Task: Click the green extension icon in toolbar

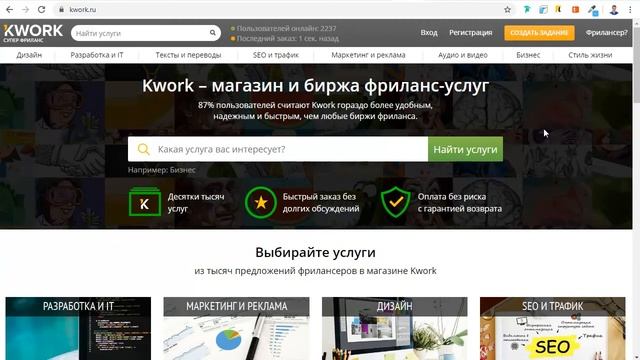Action: click(527, 9)
